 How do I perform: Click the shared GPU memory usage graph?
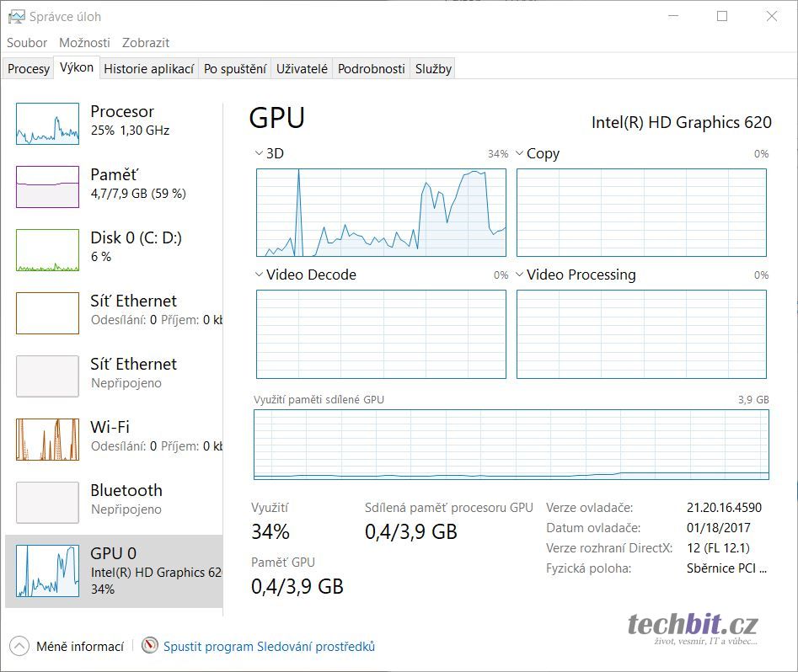click(511, 445)
